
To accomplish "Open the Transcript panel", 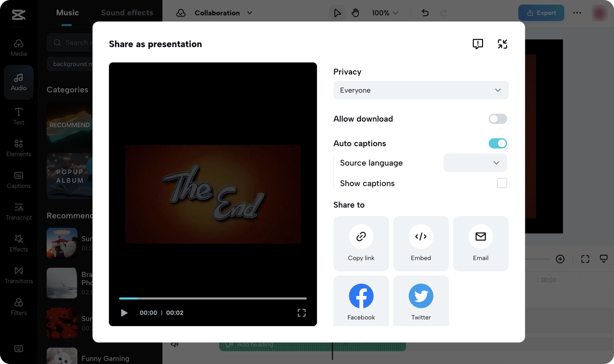I will point(19,211).
